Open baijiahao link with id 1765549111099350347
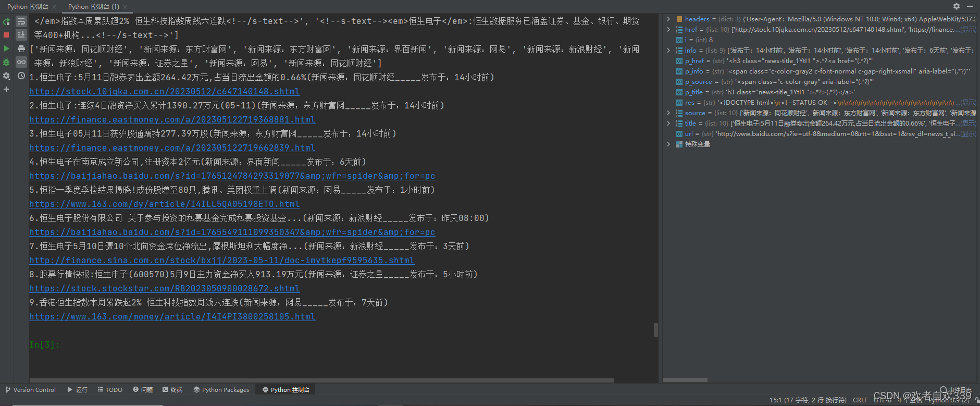 coord(232,232)
